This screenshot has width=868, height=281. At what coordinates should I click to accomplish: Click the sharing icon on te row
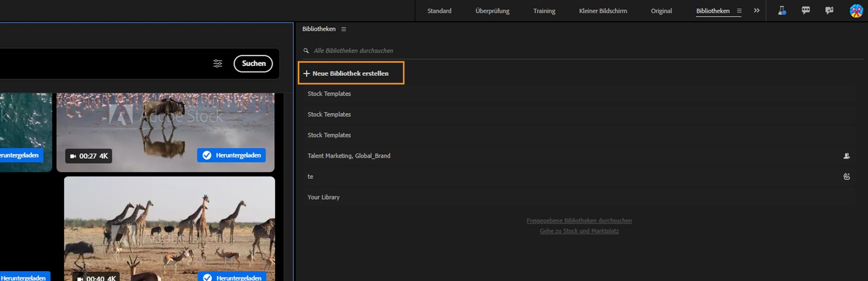(x=847, y=177)
